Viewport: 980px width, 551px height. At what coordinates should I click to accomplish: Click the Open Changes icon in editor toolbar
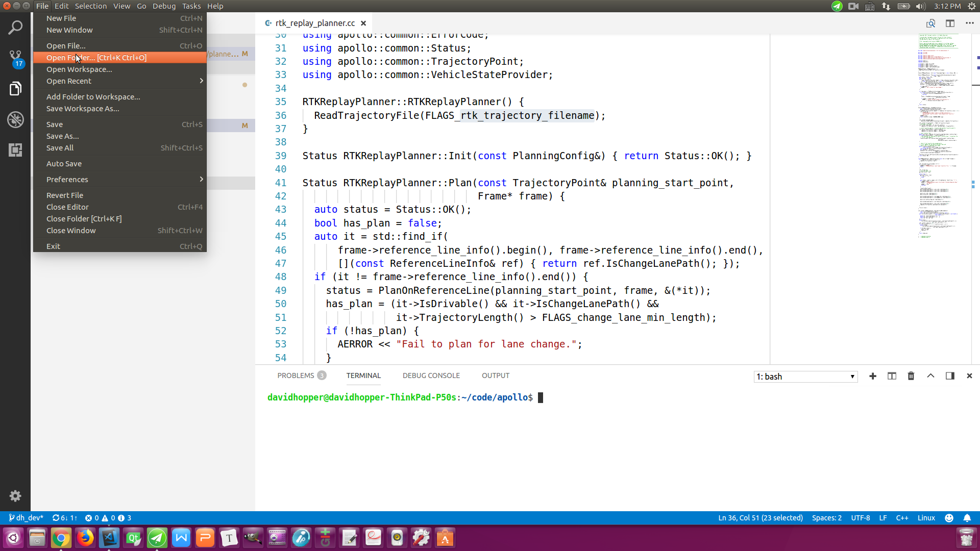[x=930, y=23]
